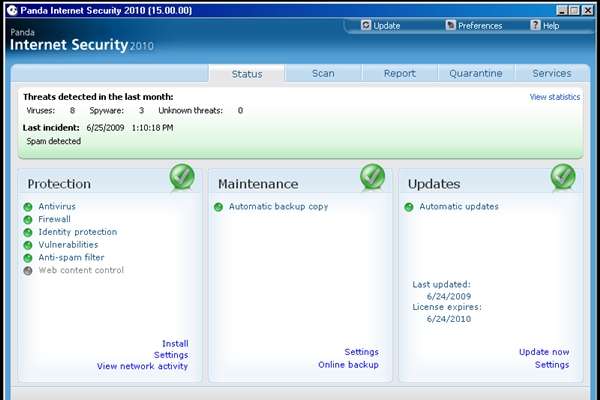This screenshot has height=400, width=600.
Task: Click the Update refresh icon in header
Action: (366, 25)
